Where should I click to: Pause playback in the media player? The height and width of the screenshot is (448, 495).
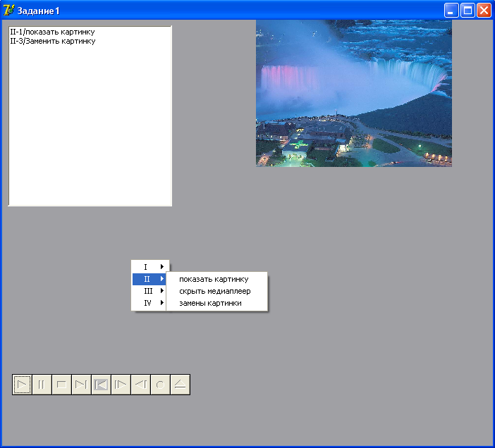coord(42,385)
